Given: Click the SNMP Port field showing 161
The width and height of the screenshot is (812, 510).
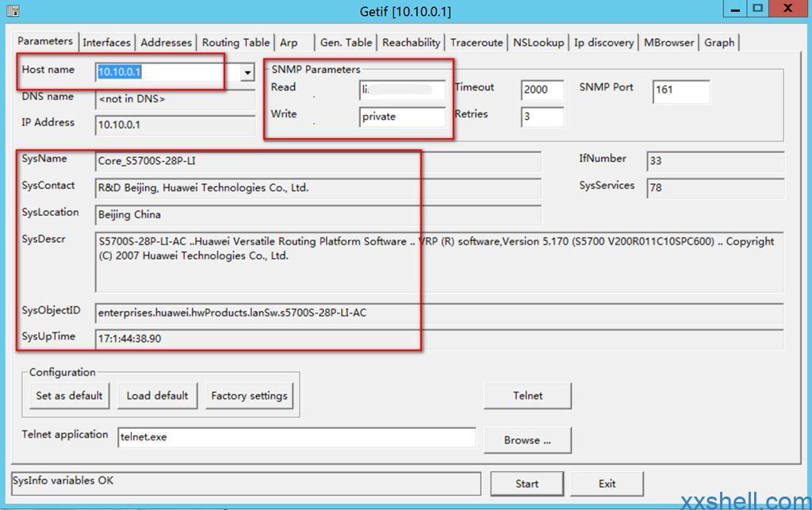Looking at the screenshot, I should pos(681,91).
